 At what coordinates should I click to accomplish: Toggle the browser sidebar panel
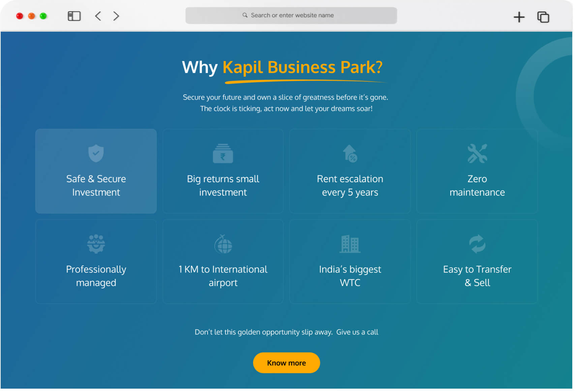pyautogui.click(x=74, y=15)
